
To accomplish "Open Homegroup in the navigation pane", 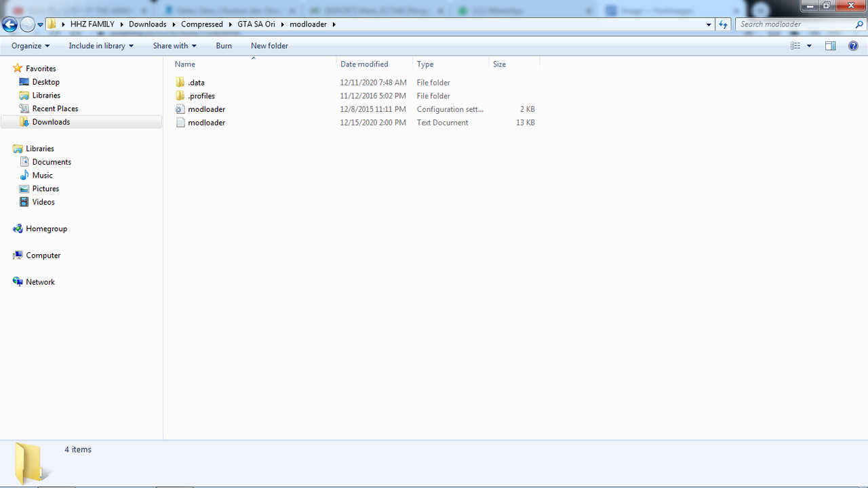I will 46,228.
